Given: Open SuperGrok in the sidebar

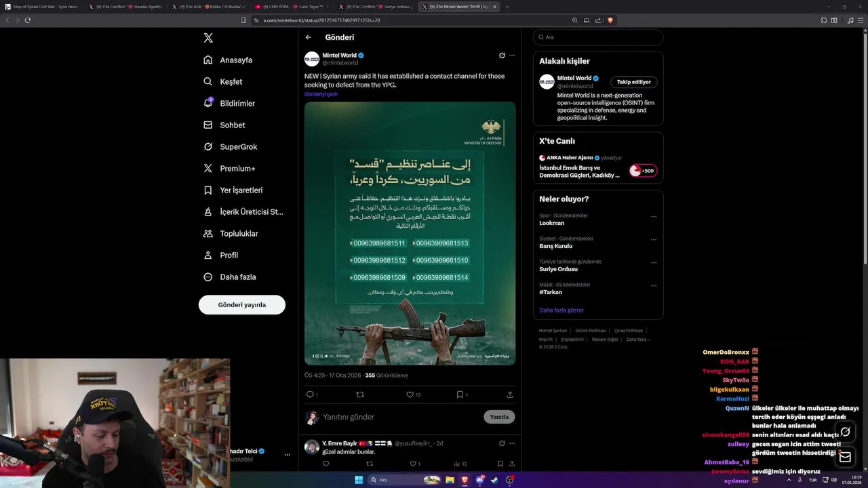Looking at the screenshot, I should click(x=230, y=147).
